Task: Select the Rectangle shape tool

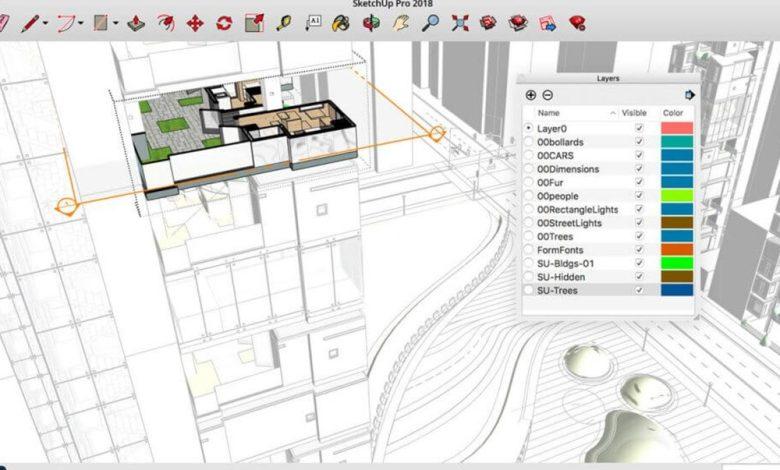Action: (101, 23)
